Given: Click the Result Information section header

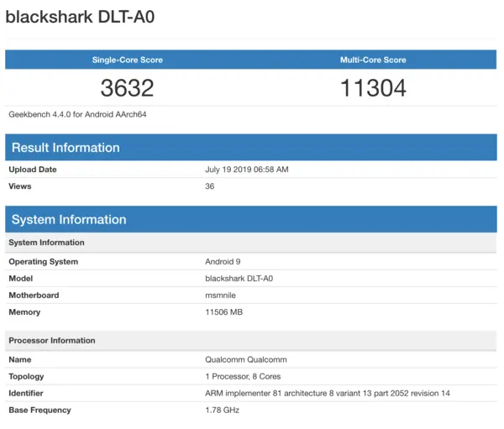Looking at the screenshot, I should click(x=66, y=148).
